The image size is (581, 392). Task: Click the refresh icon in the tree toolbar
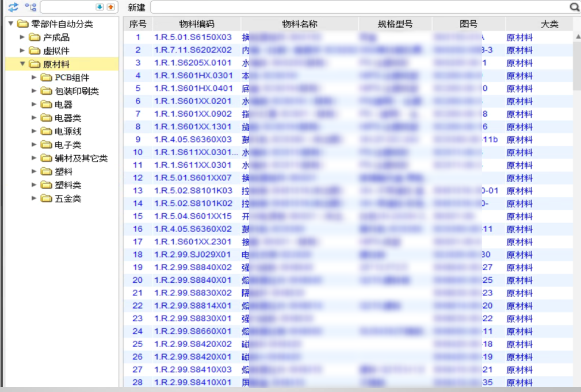13,7
